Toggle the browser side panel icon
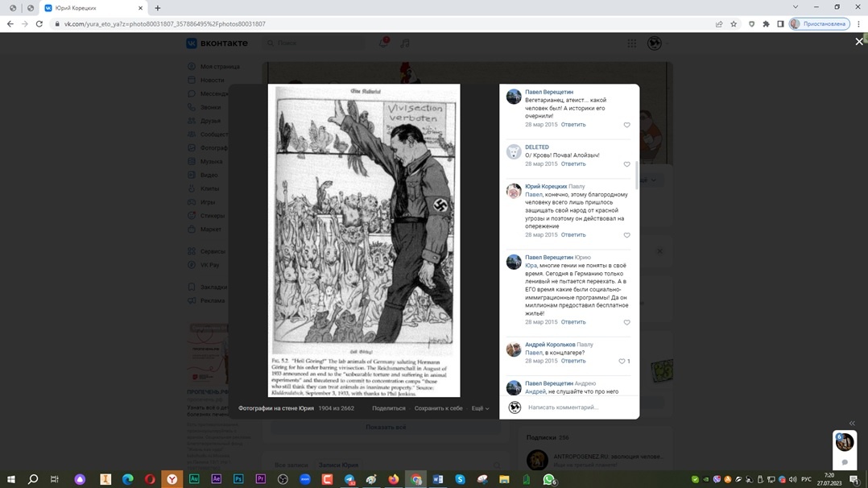Image resolution: width=868 pixels, height=488 pixels. coord(780,24)
